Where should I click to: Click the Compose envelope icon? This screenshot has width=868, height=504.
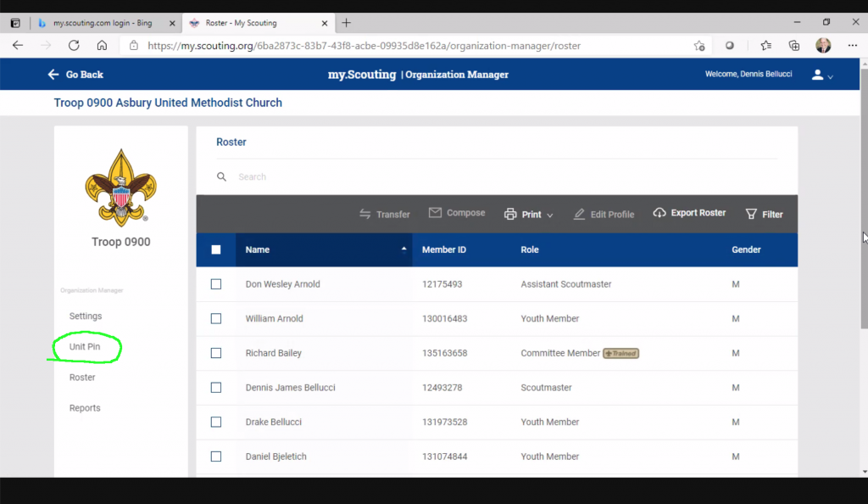pos(435,213)
